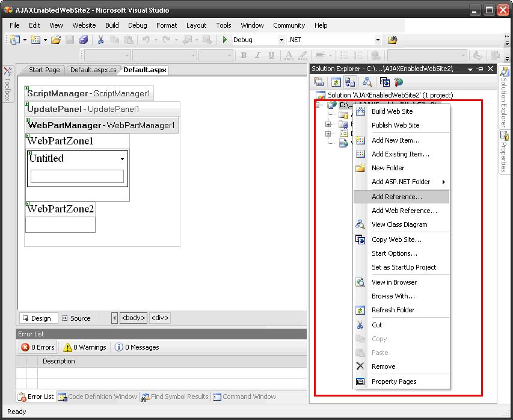Viewport: 513px width, 420px height.
Task: Choose Build Web Site in context menu
Action: click(401, 111)
